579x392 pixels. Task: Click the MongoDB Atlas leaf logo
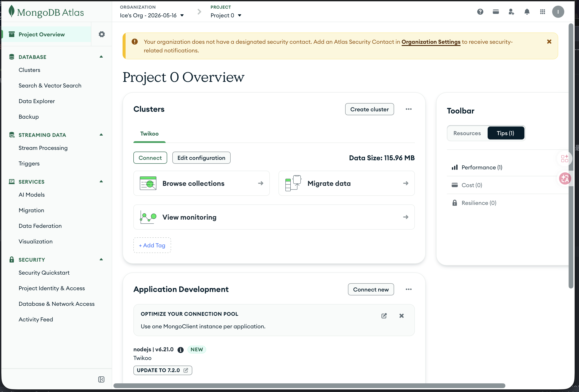pyautogui.click(x=11, y=11)
